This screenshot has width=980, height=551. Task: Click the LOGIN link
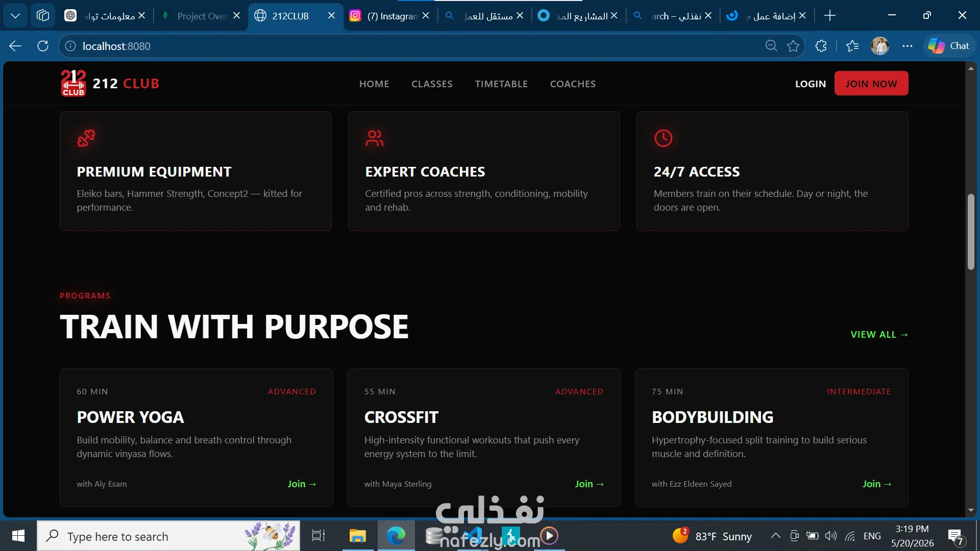point(811,84)
